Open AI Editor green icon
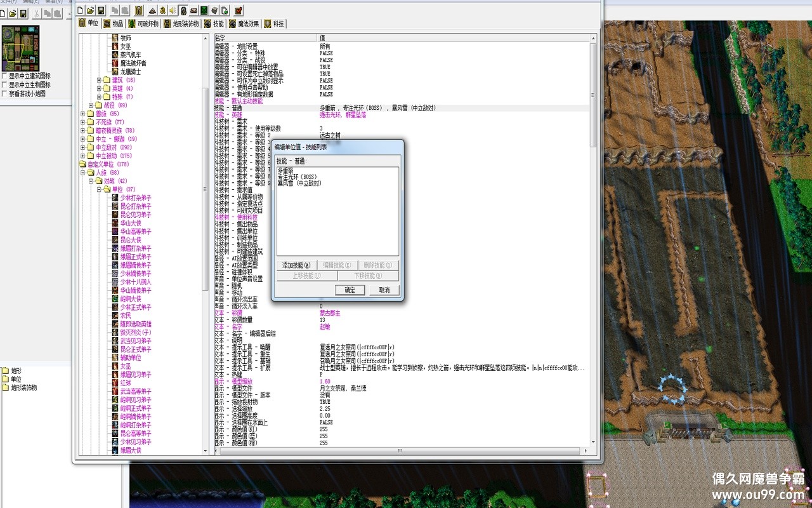Screen dimensions: 812x508 tap(204, 10)
